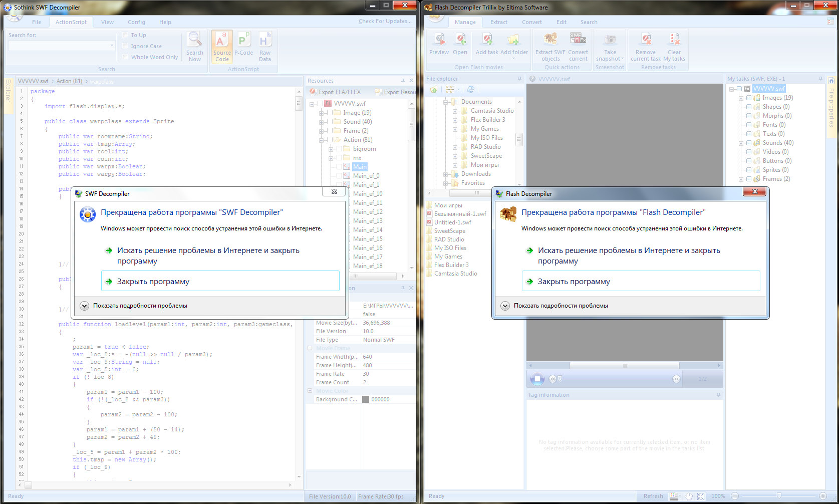The height and width of the screenshot is (504, 839).
Task: Step back one frame in player
Action: click(x=552, y=379)
